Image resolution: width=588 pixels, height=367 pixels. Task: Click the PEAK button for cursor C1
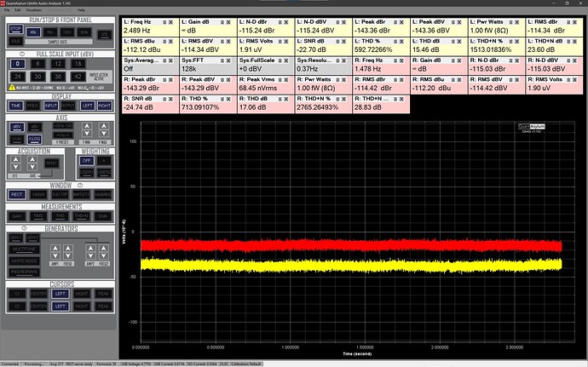click(103, 294)
